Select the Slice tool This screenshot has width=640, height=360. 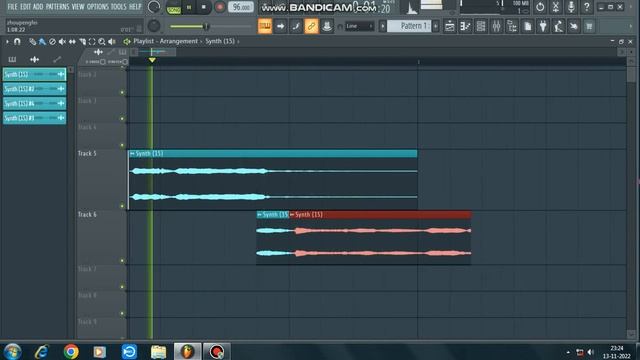[82, 42]
